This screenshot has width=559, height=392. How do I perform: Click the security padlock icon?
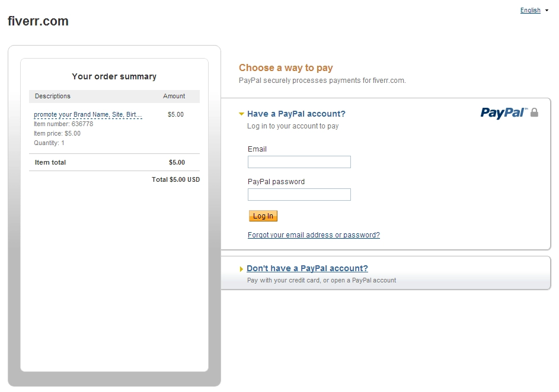(534, 112)
